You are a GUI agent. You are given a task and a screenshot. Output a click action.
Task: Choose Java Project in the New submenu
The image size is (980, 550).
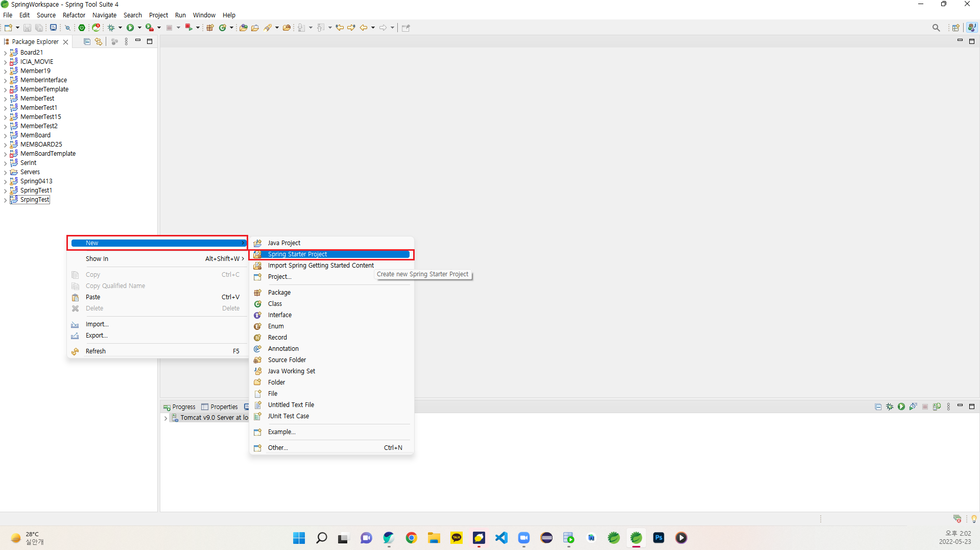(331, 243)
